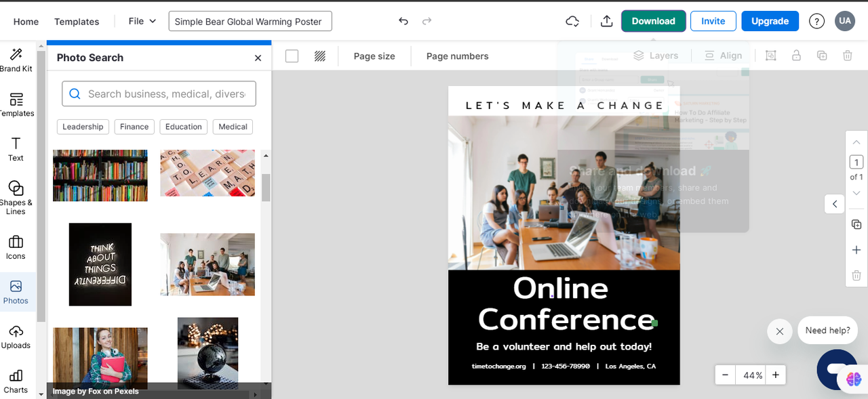Expand the collapsed right side panel arrow
The width and height of the screenshot is (868, 399).
tap(835, 204)
